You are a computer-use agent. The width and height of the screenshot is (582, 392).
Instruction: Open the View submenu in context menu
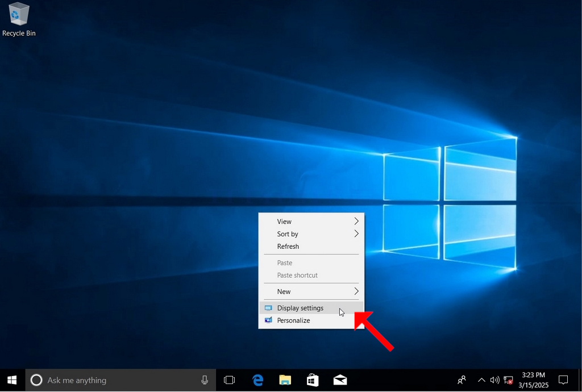[311, 222]
